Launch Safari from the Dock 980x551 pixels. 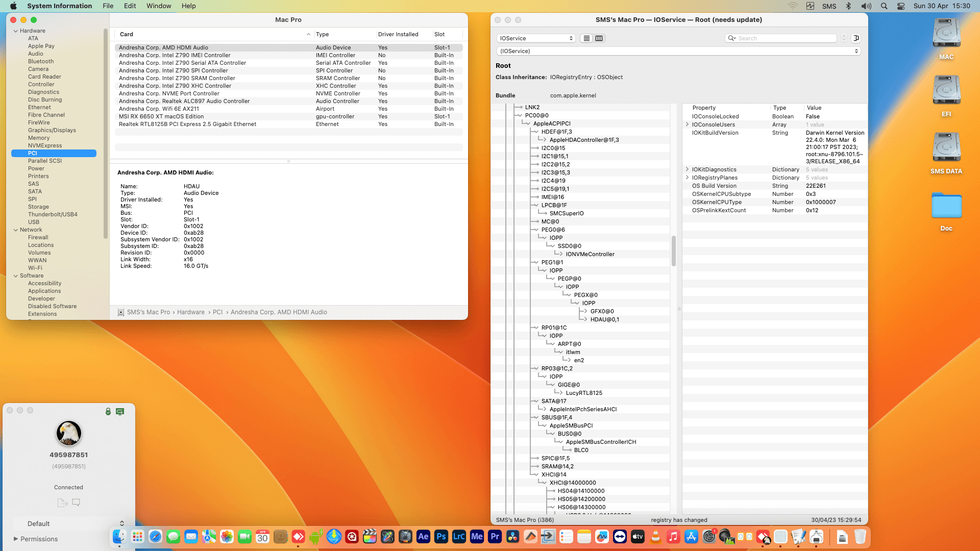tap(155, 537)
